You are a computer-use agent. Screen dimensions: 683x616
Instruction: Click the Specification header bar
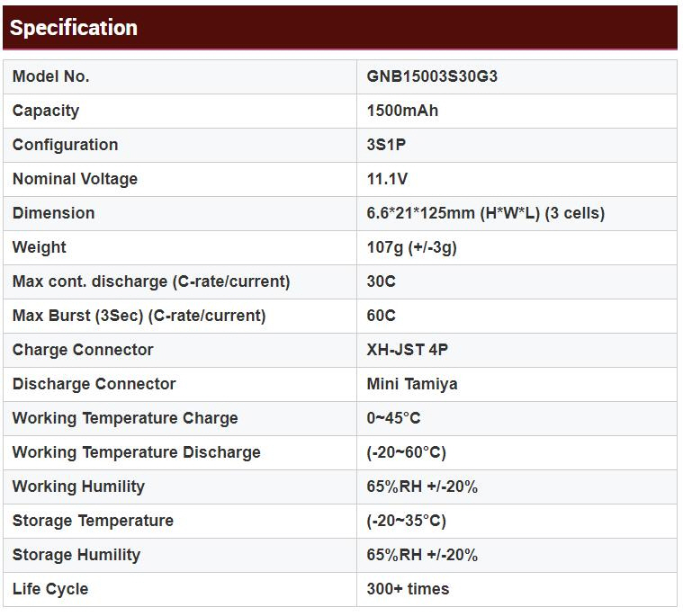coord(340,28)
